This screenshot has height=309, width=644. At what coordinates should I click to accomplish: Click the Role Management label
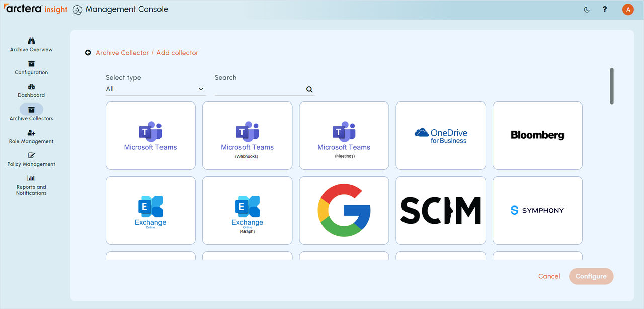tap(31, 142)
